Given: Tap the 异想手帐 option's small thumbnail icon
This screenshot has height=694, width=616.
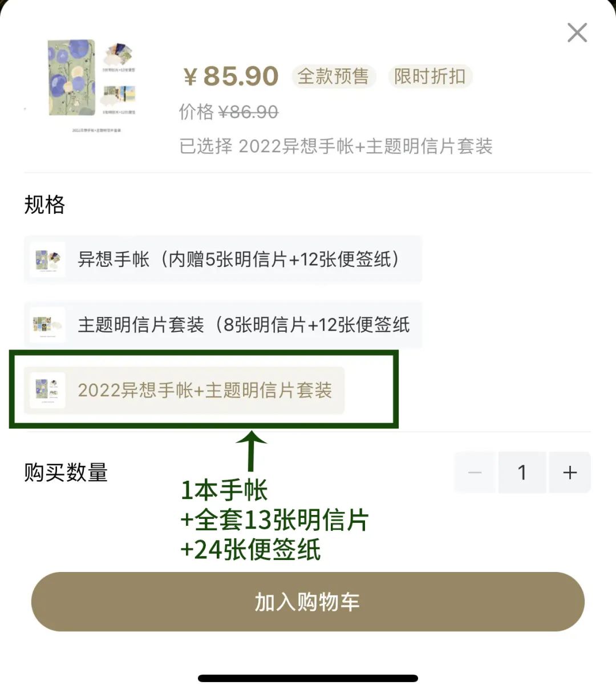Looking at the screenshot, I should pyautogui.click(x=47, y=260).
